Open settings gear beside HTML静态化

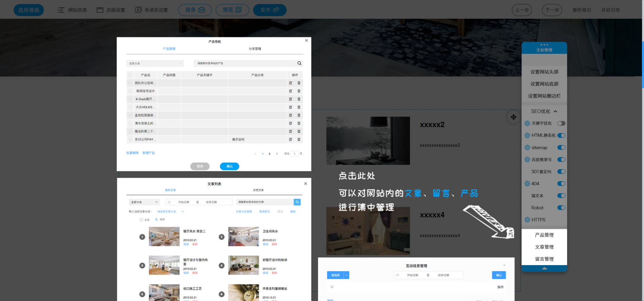pyautogui.click(x=527, y=136)
